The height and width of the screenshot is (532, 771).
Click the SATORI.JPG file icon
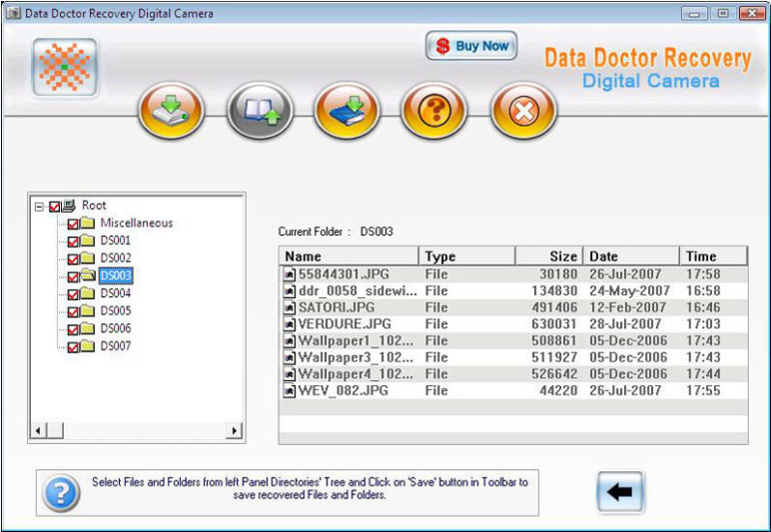(290, 308)
